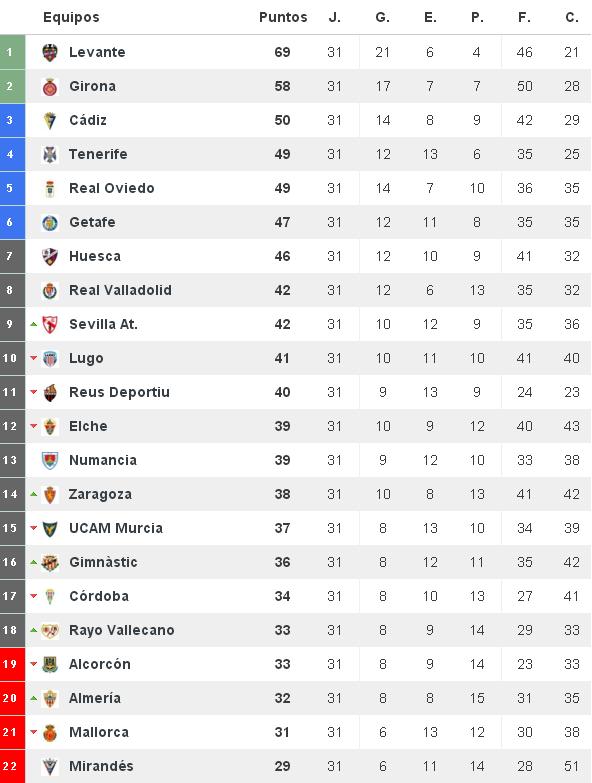The image size is (592, 783).
Task: Sort table by Puntos column header
Action: pyautogui.click(x=283, y=17)
